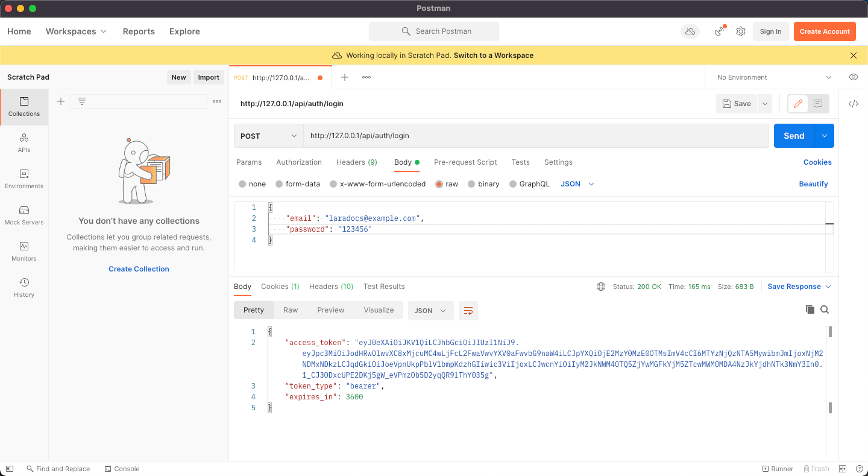Expand the Save Response dropdown
Viewport: 868px width, 476px height.
click(799, 287)
